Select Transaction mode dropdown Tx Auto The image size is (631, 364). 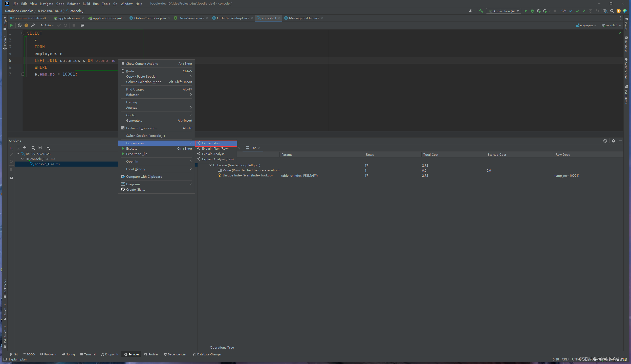point(47,25)
